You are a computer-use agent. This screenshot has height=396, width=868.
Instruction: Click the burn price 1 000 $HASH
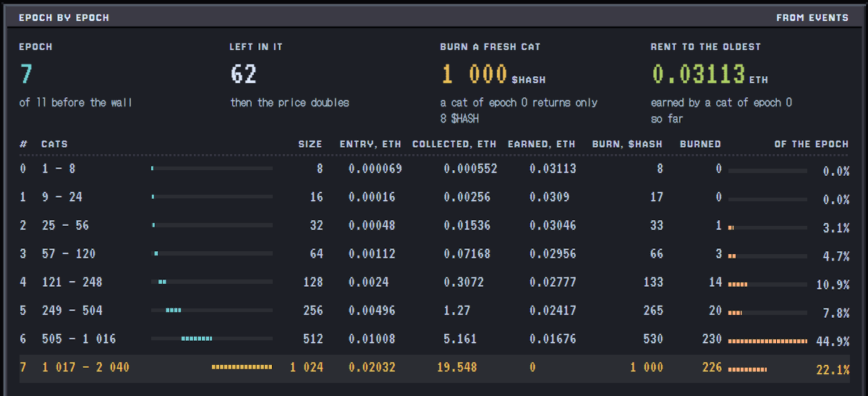tap(493, 74)
